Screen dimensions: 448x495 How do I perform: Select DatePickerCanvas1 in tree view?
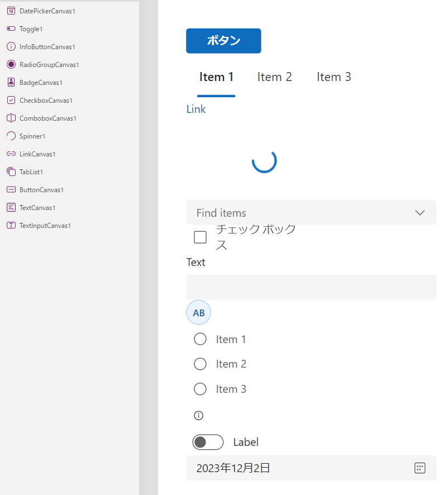click(x=47, y=11)
